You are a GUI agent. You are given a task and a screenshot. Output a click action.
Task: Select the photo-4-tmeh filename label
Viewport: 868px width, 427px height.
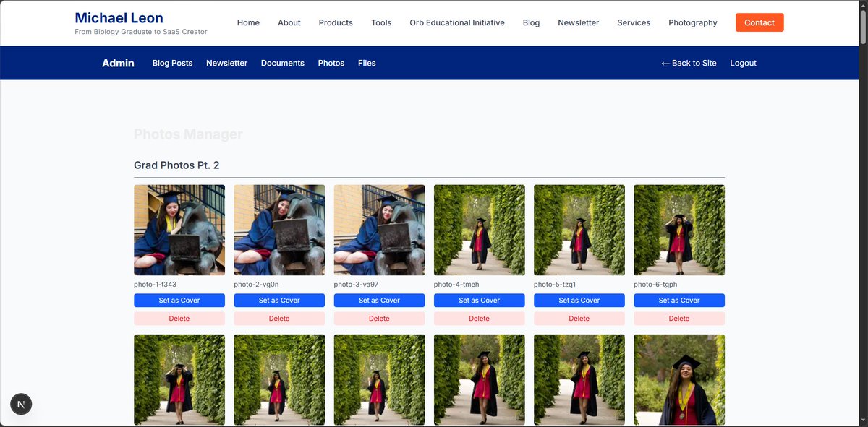[456, 285]
